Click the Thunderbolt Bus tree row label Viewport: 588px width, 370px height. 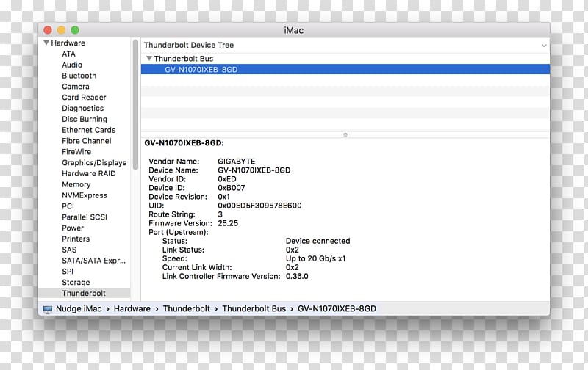tap(183, 59)
